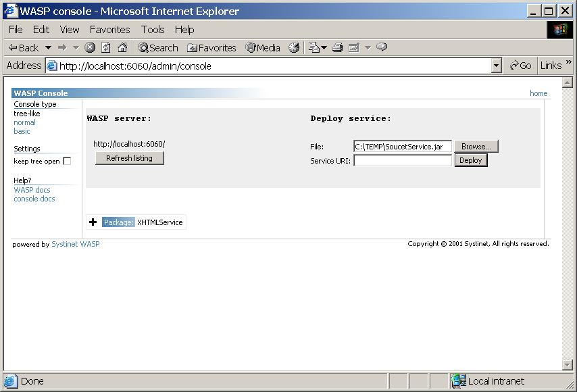Viewport: 577px width, 392px height.
Task: Open the address bar dropdown arrow
Action: click(x=497, y=66)
